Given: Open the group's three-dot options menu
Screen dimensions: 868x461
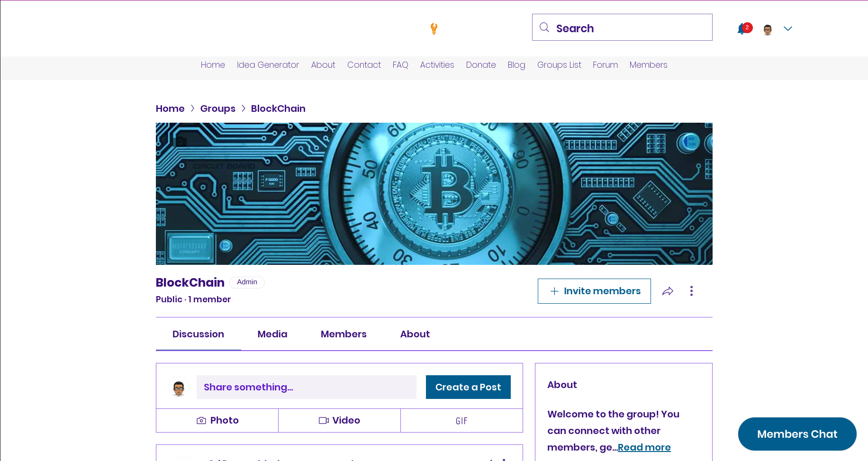Looking at the screenshot, I should (x=691, y=291).
